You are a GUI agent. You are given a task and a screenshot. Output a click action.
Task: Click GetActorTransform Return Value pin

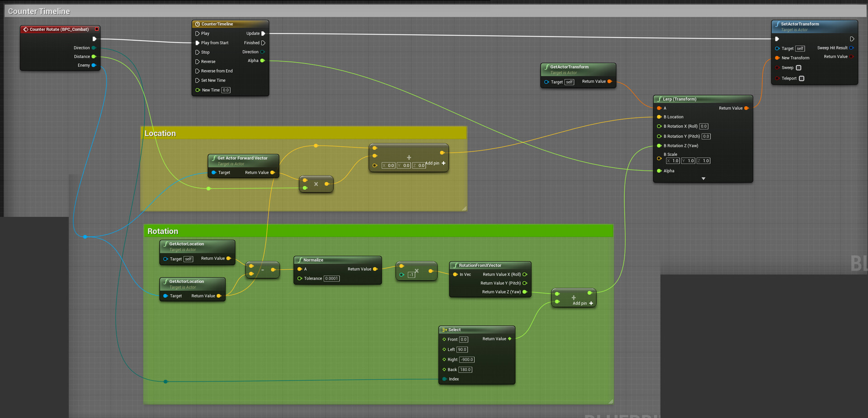pos(609,81)
